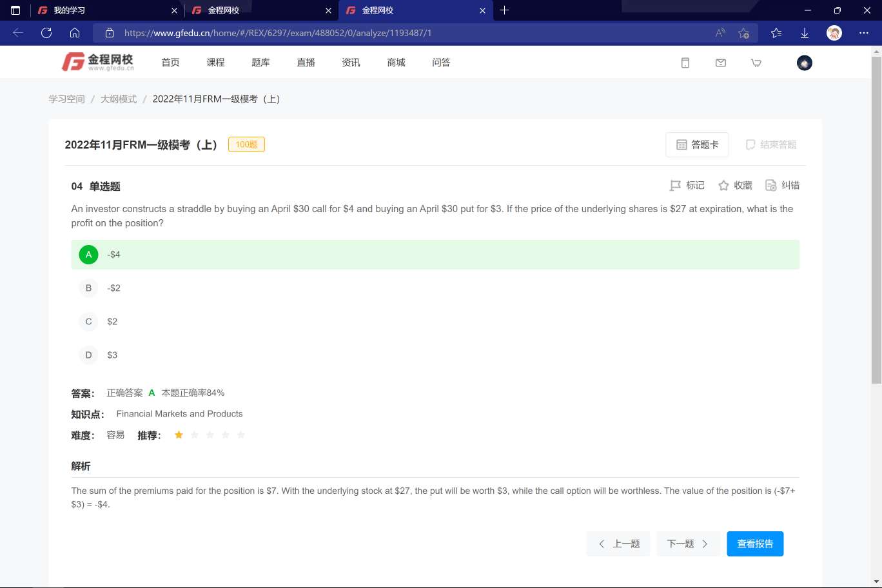Open the shopping cart icon
Image resolution: width=882 pixels, height=588 pixels.
coord(756,63)
